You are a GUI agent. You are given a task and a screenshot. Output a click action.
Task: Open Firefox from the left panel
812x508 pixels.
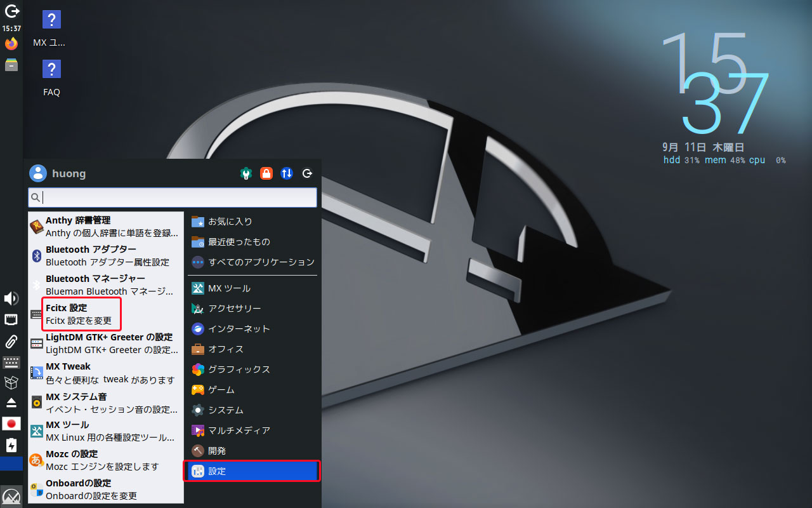(11, 44)
